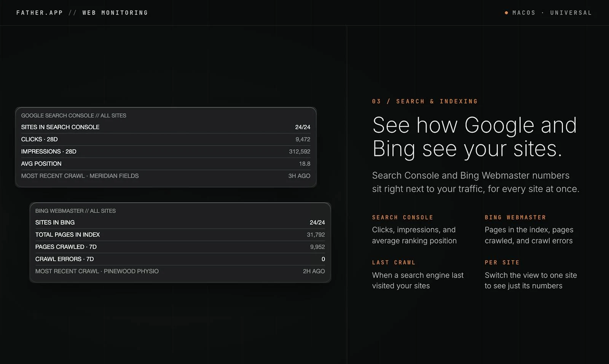The height and width of the screenshot is (364, 609).
Task: Click the Google Search Console // All Sites title
Action: [73, 115]
